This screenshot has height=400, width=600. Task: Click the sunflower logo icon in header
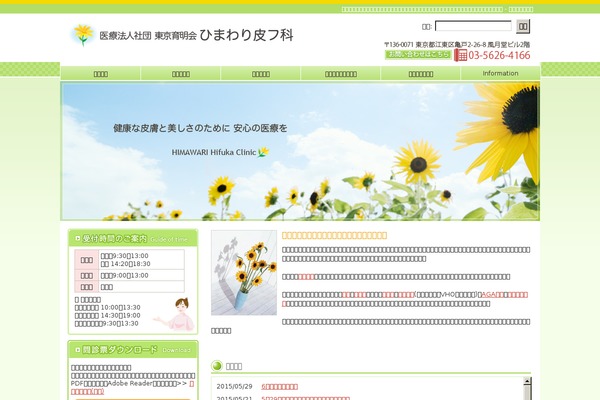(83, 35)
